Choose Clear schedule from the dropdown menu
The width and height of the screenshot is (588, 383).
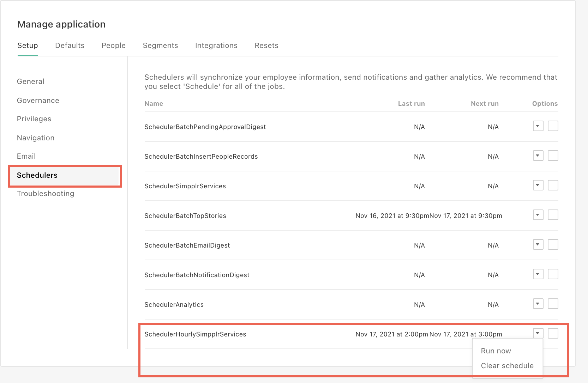(507, 366)
